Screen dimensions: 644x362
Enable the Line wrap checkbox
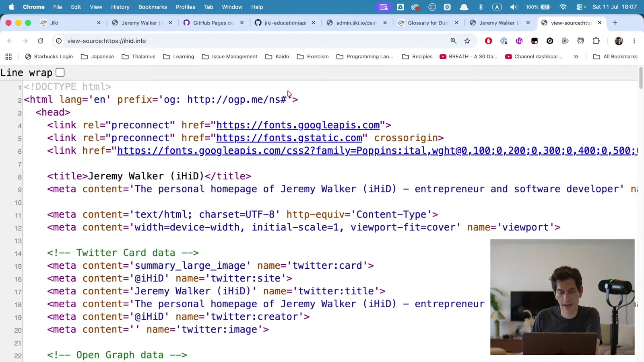coord(60,73)
